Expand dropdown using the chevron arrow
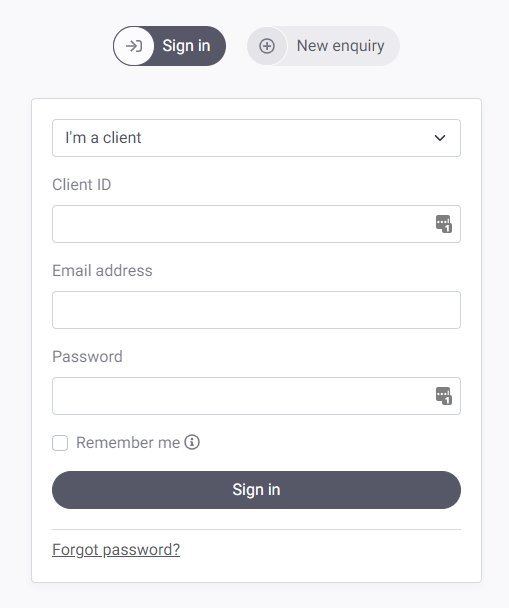Image resolution: width=509 pixels, height=608 pixels. pos(440,138)
